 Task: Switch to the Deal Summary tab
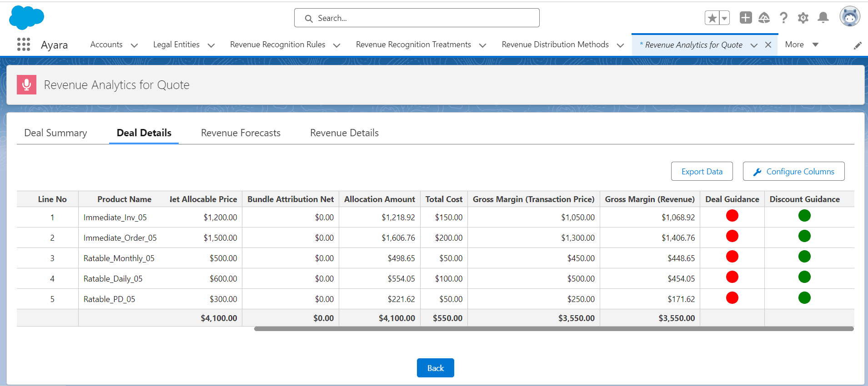pyautogui.click(x=55, y=133)
